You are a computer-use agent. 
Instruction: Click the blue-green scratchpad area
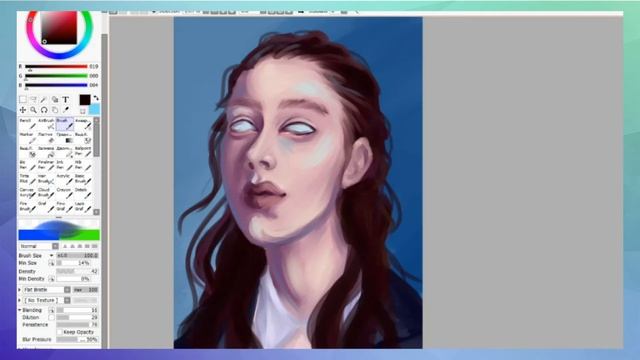(59, 230)
